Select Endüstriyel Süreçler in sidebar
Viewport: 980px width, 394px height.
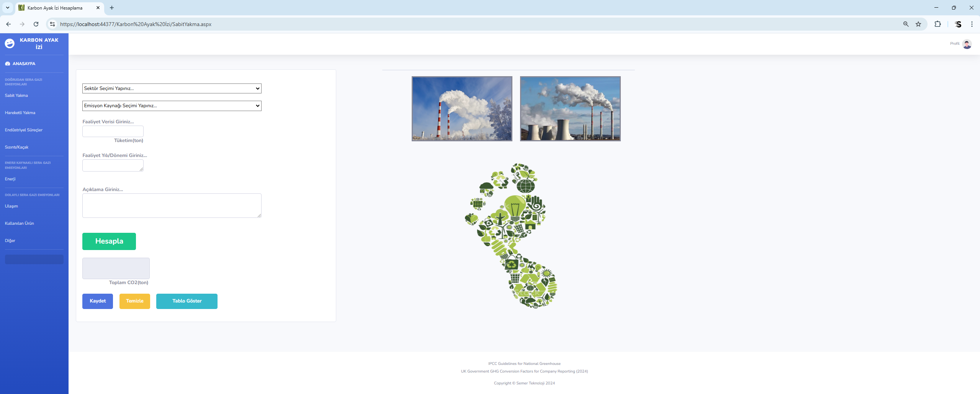(24, 130)
